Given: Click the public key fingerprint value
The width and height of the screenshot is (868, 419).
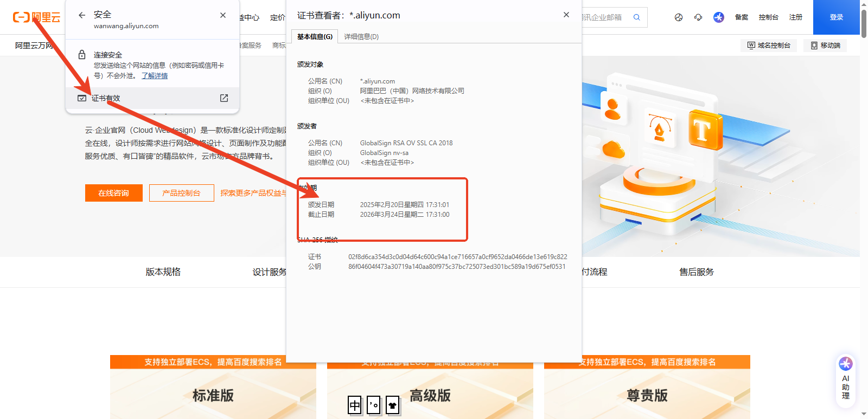Looking at the screenshot, I should [457, 267].
